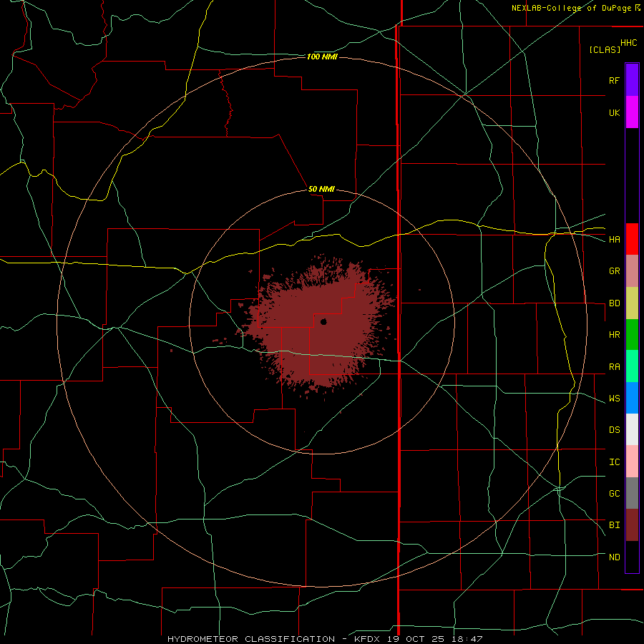Click the HHC product code text

tap(629, 43)
